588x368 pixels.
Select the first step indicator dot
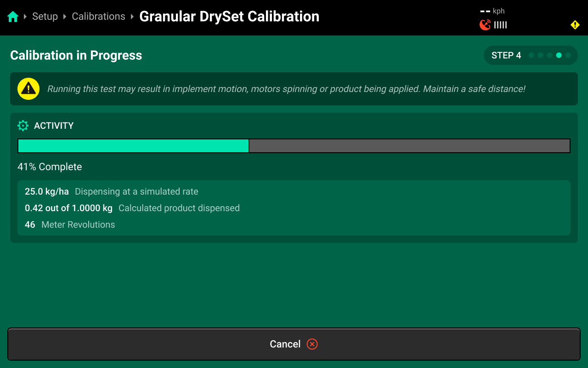click(x=531, y=55)
